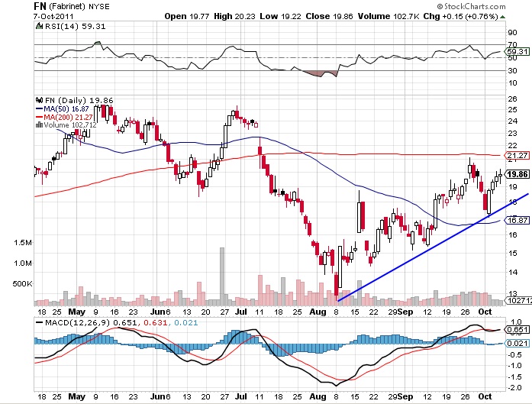Image resolution: width=532 pixels, height=404 pixels.
Task: Click the MA(50) blue legend line
Action: (x=40, y=108)
